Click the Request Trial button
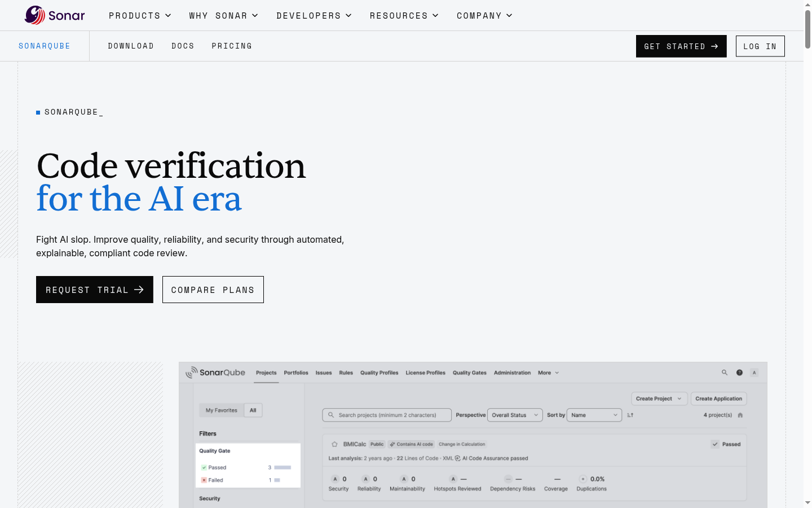Image resolution: width=812 pixels, height=508 pixels. click(x=95, y=290)
